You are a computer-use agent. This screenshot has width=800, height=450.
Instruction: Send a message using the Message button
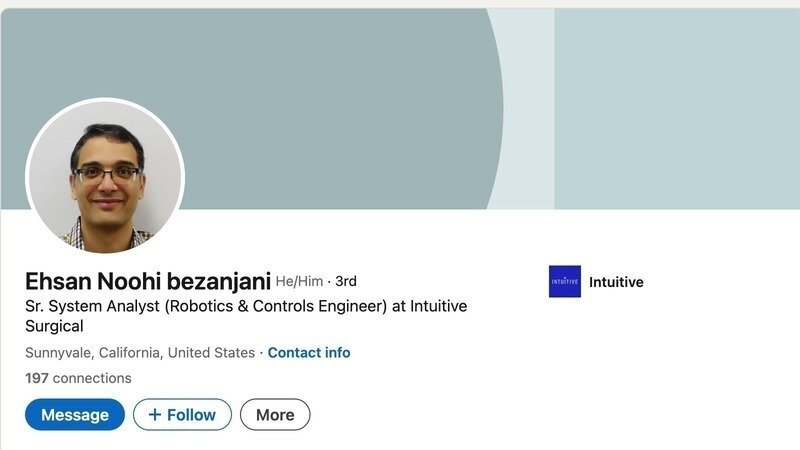[x=75, y=415]
